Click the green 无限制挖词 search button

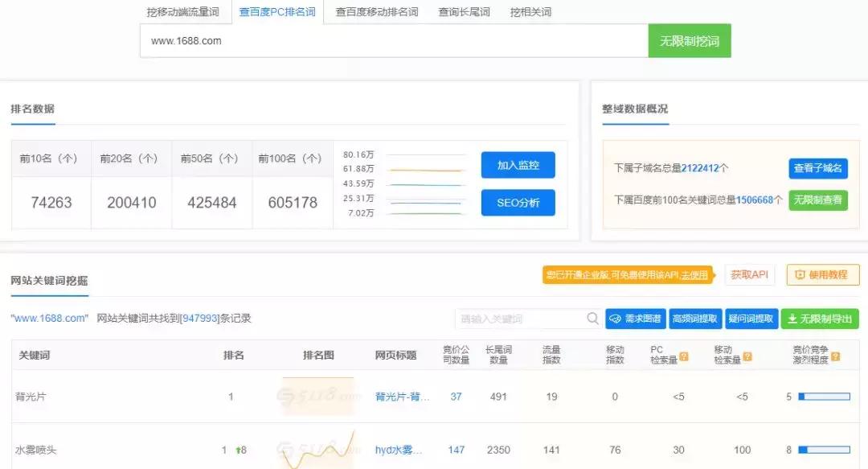click(690, 40)
